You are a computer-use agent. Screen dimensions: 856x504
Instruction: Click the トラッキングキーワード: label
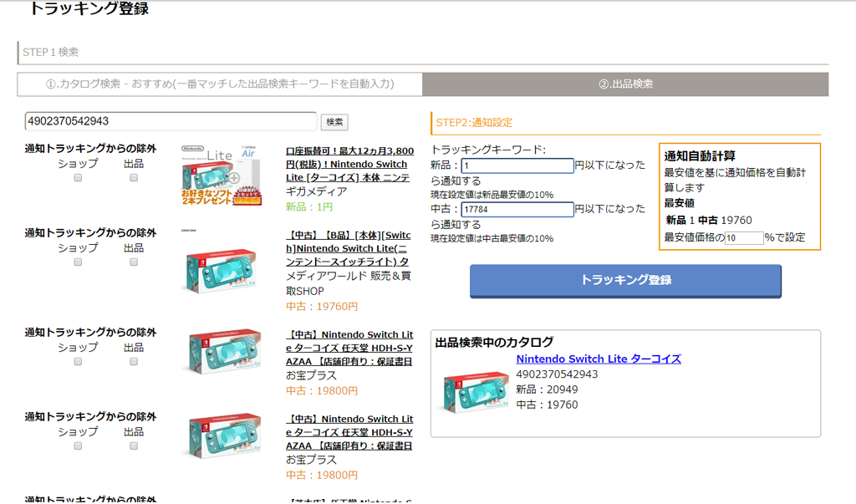tap(488, 150)
